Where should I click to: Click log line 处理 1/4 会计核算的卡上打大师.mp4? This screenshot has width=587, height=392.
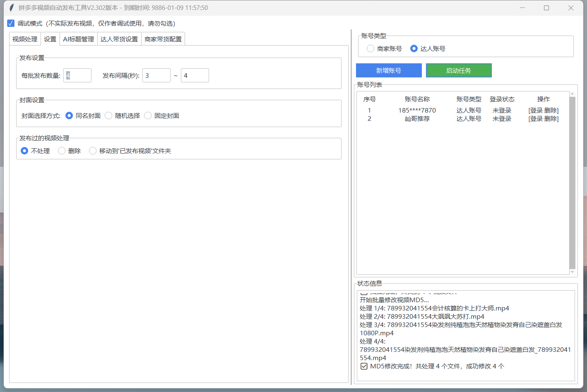pyautogui.click(x=434, y=308)
